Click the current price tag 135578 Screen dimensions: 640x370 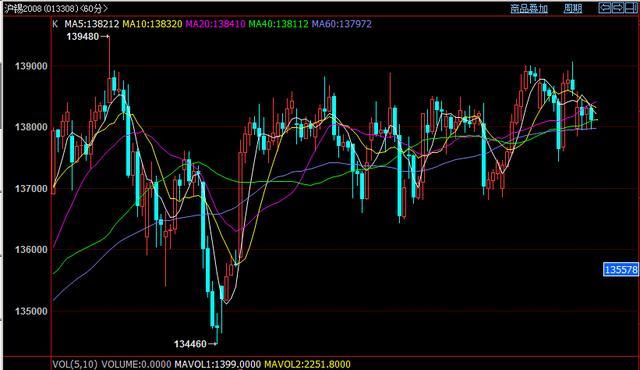click(620, 270)
